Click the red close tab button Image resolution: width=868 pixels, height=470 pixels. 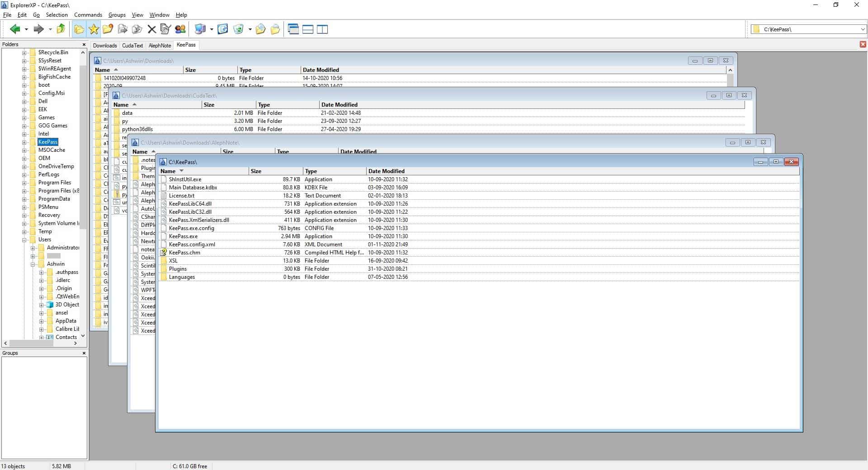[x=863, y=44]
